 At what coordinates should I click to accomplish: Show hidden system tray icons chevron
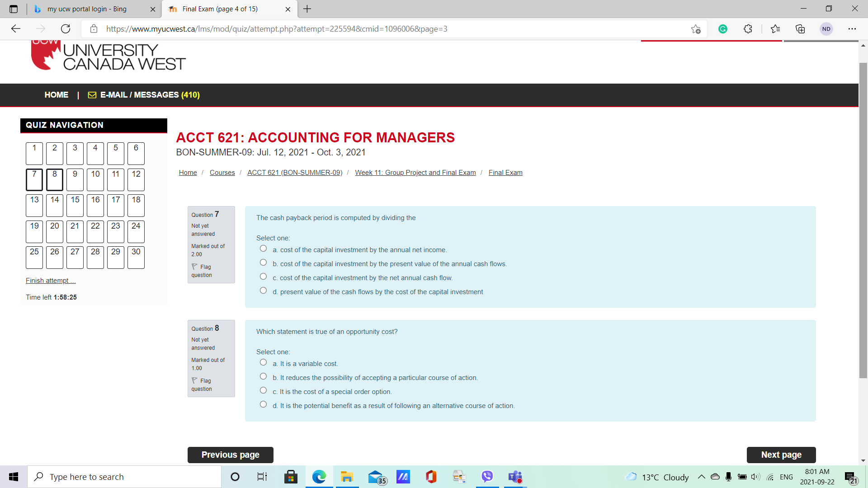click(702, 477)
